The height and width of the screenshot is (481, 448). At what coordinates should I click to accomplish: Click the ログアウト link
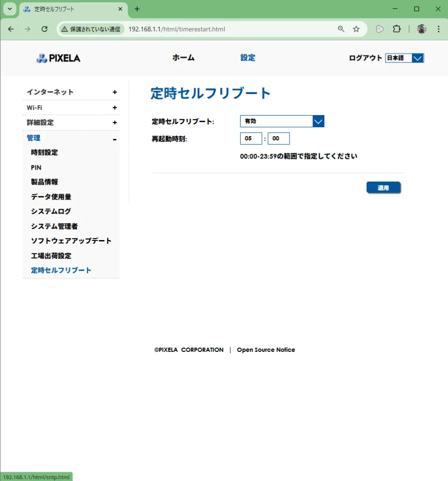coord(365,58)
